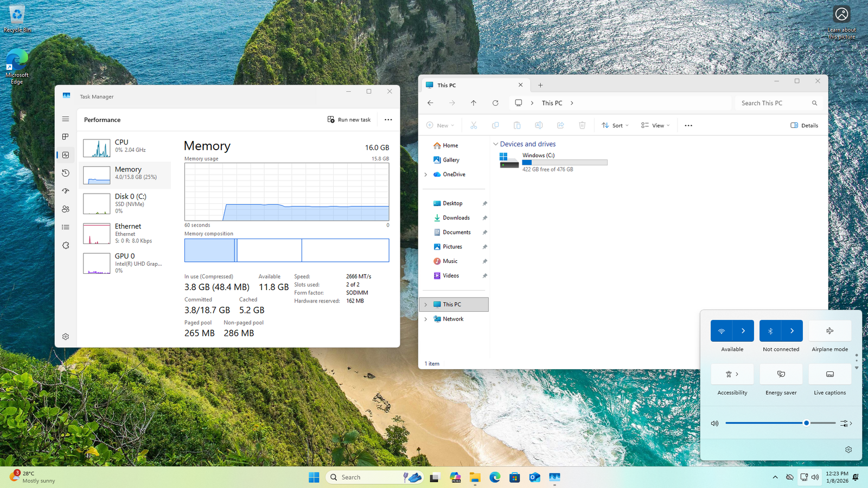Viewport: 868px width, 488px height.
Task: Click the Refresh icon in File Explorer
Action: tap(495, 103)
